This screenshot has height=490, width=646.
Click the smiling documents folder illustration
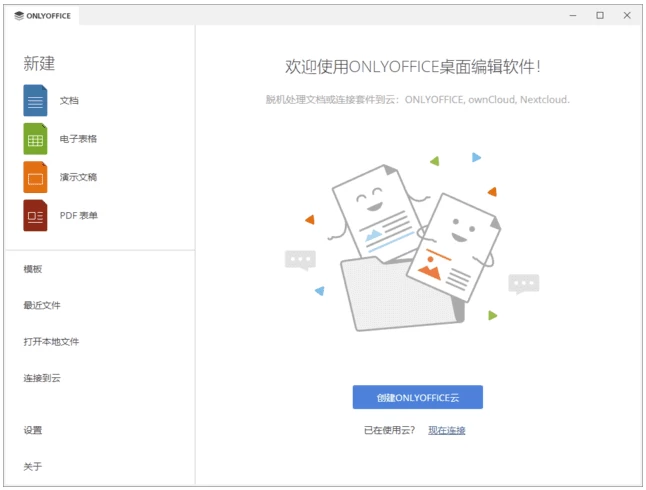coord(412,242)
